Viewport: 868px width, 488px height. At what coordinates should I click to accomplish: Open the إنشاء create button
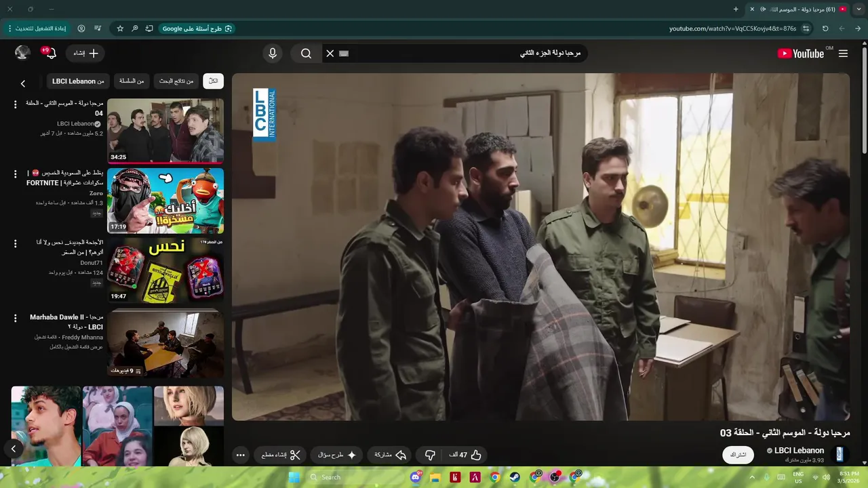tap(85, 53)
